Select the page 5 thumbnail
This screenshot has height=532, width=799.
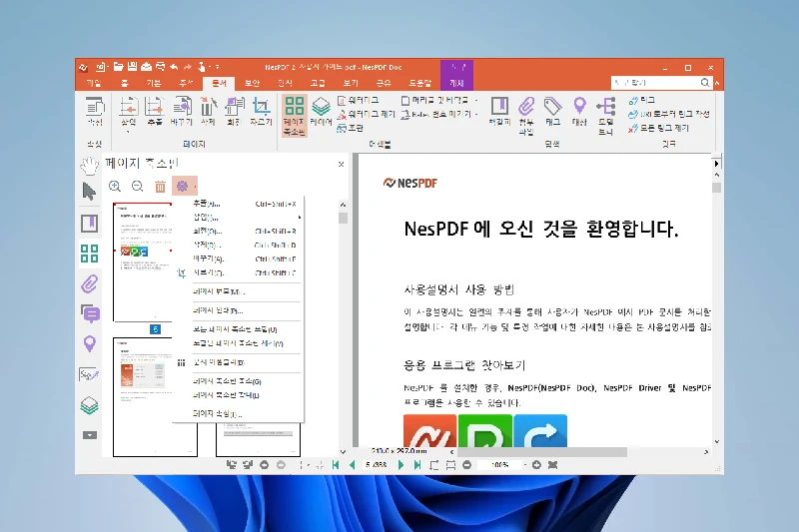pyautogui.click(x=143, y=262)
